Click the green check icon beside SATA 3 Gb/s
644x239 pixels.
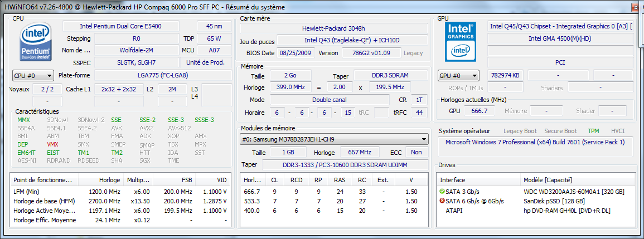click(442, 192)
